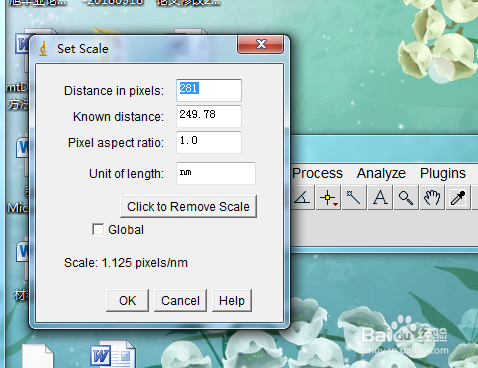Viewport: 478px width, 368px height.
Task: Open the Analyze menu in ImageJ
Action: click(x=381, y=173)
